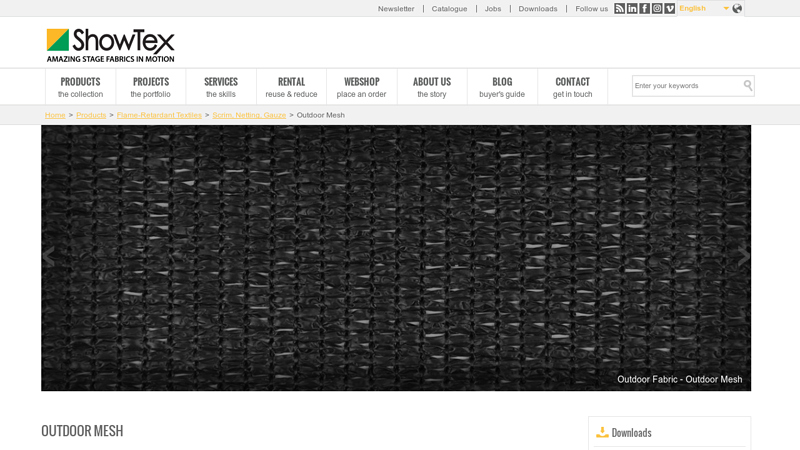Open the Webshop menu item

[361, 87]
